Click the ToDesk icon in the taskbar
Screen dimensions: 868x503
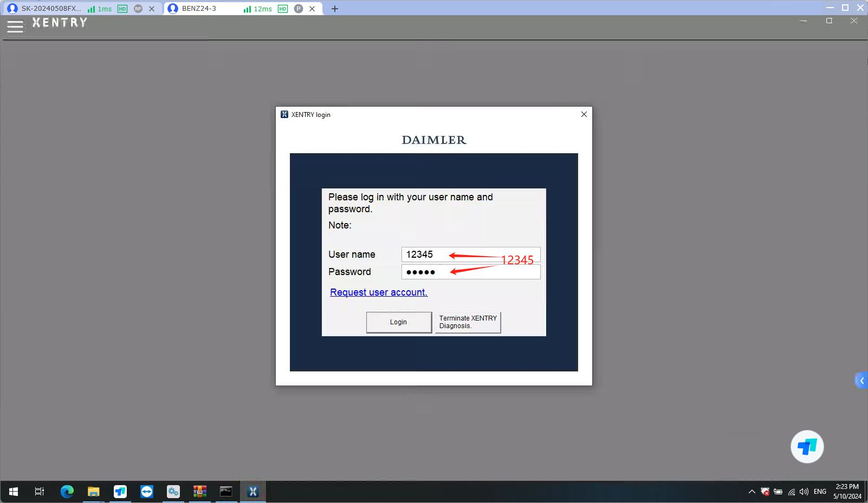point(120,492)
